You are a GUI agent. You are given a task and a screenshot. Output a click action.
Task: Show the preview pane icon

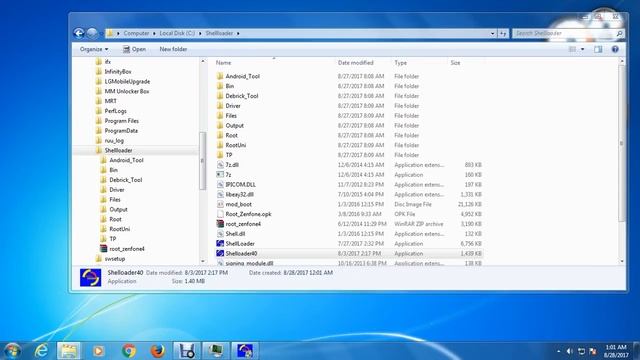click(598, 49)
